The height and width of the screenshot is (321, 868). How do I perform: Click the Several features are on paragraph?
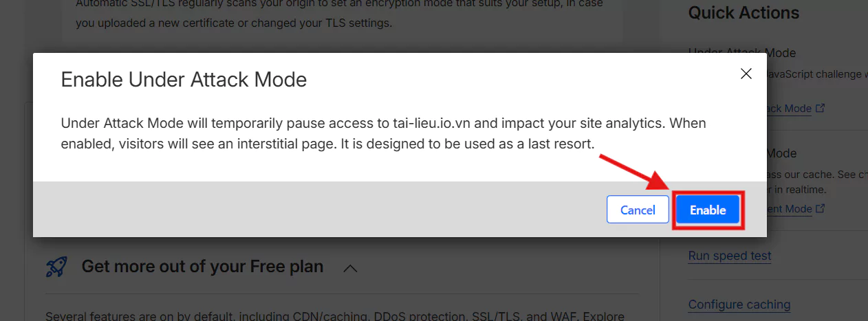(x=335, y=316)
